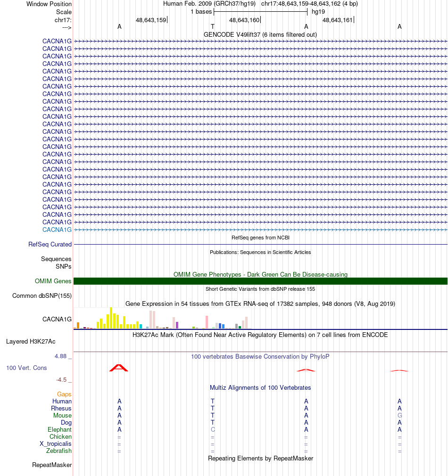The height and width of the screenshot is (476, 448).
Task: Click the Dog alignment row label
Action: click(x=66, y=423)
